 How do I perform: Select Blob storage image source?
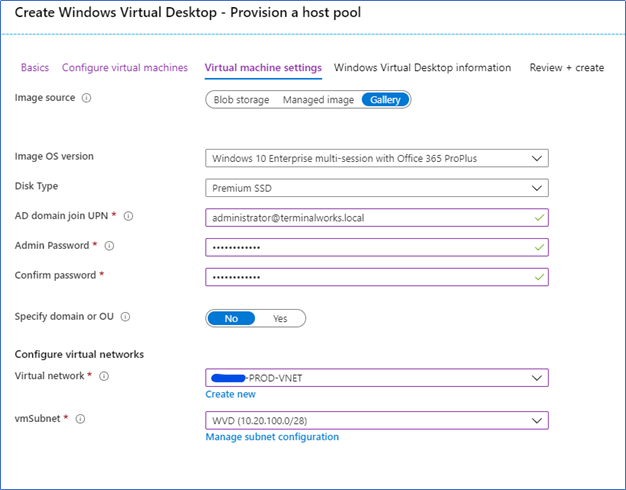coord(241,100)
